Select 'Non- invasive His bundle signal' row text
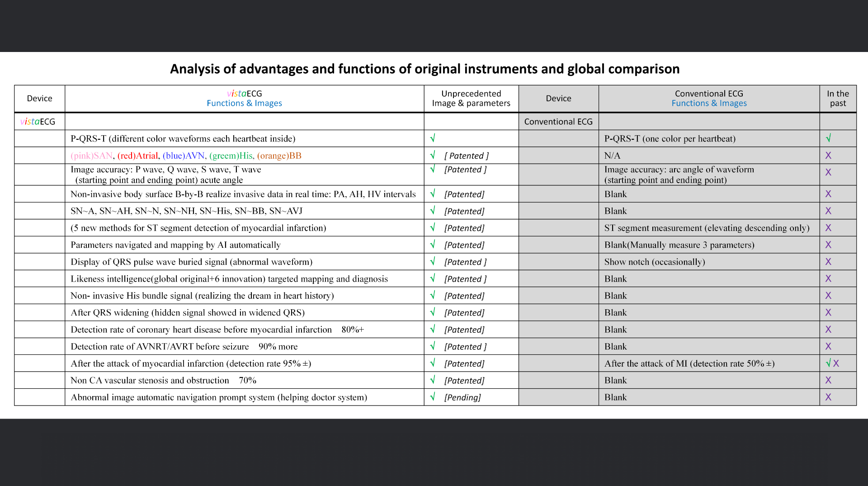The width and height of the screenshot is (868, 486). pos(202,296)
